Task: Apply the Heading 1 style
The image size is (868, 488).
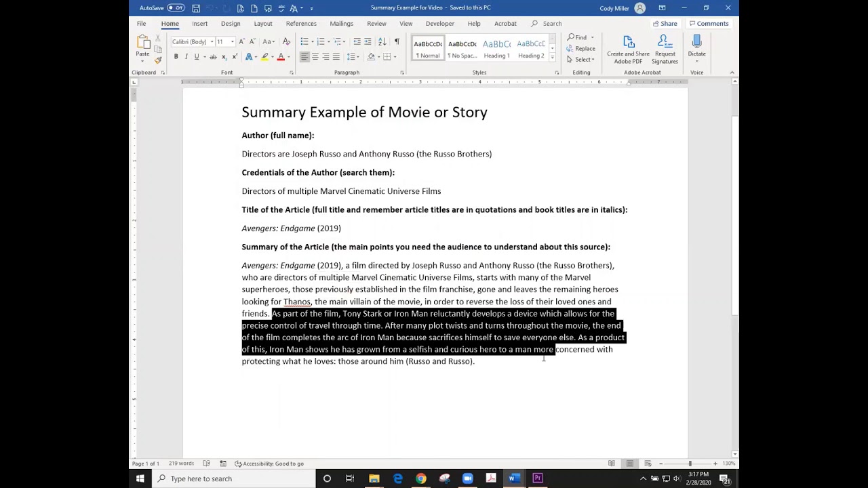Action: click(x=496, y=49)
